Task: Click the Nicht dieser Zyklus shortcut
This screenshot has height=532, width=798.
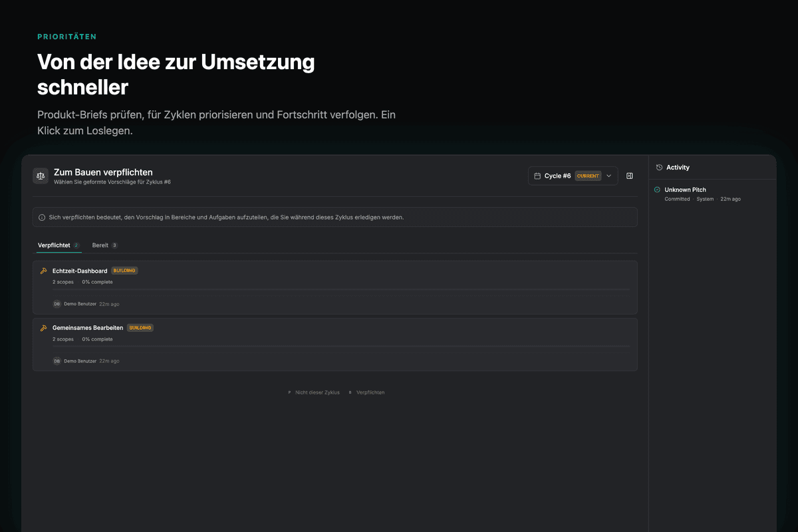Action: 317,392
